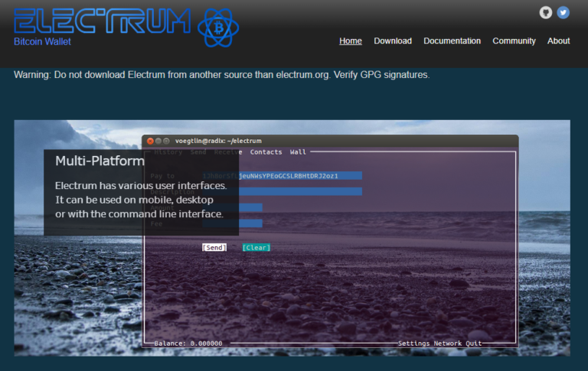The image size is (588, 371).
Task: Open the Documentation page
Action: [452, 41]
